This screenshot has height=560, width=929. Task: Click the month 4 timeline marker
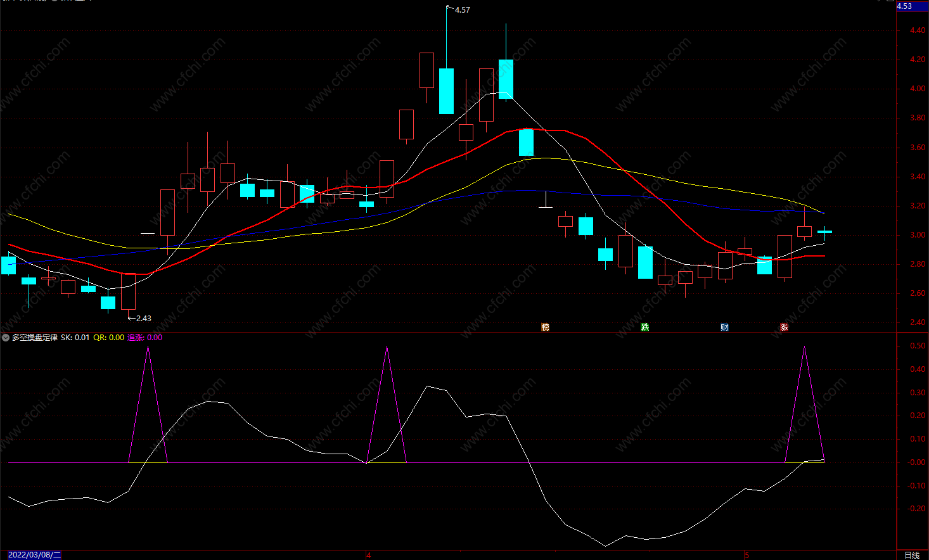pyautogui.click(x=369, y=556)
